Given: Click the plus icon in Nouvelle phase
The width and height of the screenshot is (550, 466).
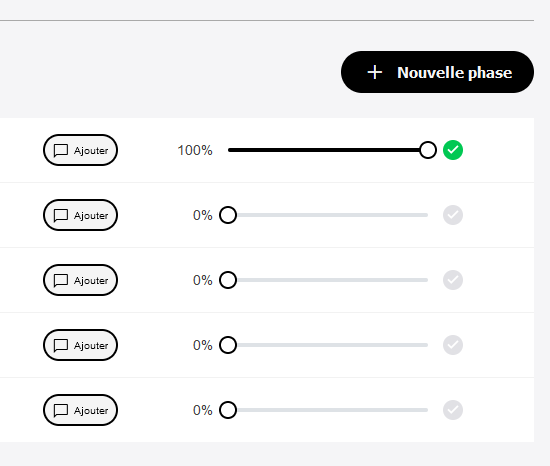Looking at the screenshot, I should 375,72.
